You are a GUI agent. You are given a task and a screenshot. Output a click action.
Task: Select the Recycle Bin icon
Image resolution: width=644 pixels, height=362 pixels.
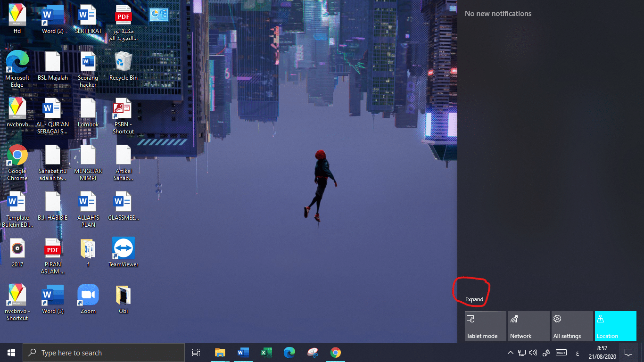pos(123,66)
